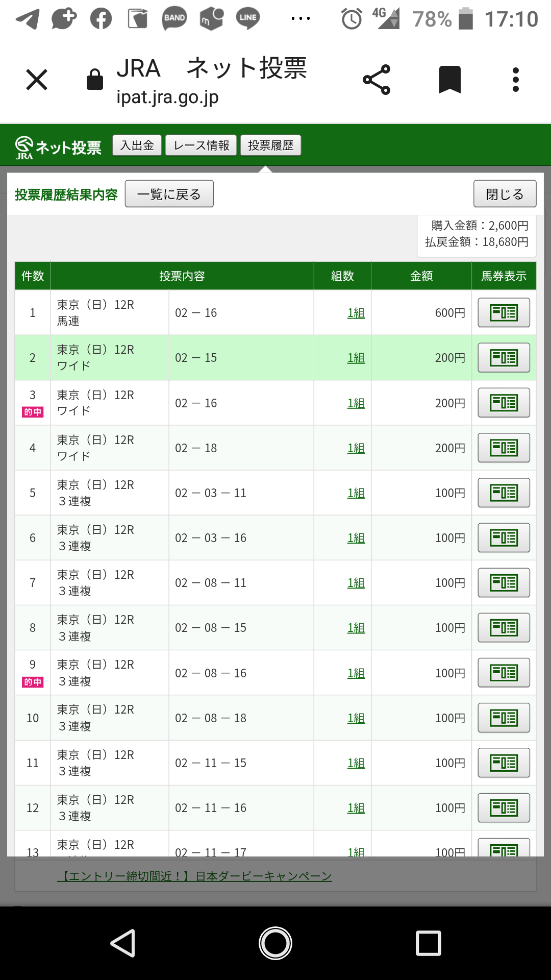Show ticket image for row 1 馬連 bet
Screen dimensions: 551x980
click(x=504, y=312)
